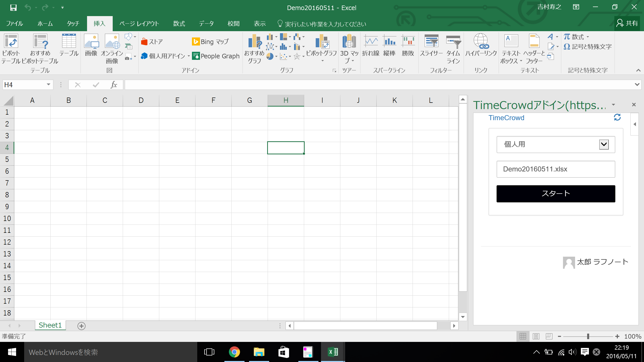Viewport: 644px width, 362px height.
Task: Choose recommended PivotTables icon
Action: (40, 49)
